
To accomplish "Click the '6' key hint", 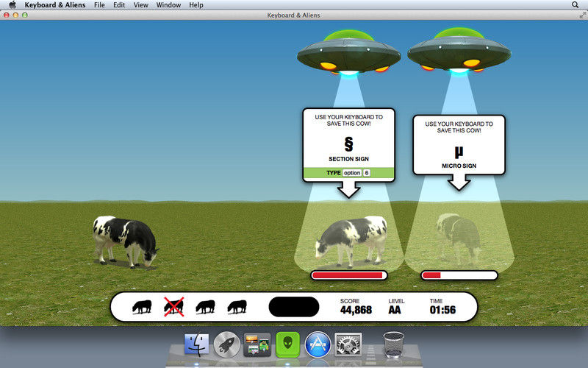I will (x=367, y=173).
